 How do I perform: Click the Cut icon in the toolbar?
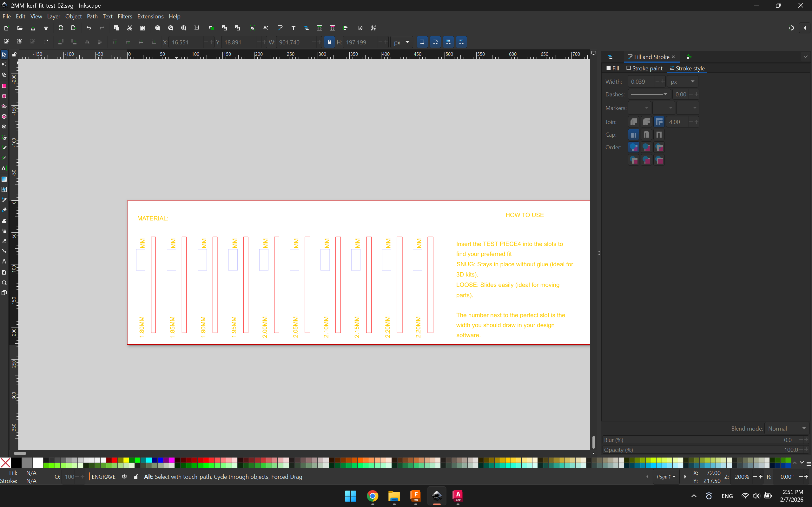click(x=129, y=28)
